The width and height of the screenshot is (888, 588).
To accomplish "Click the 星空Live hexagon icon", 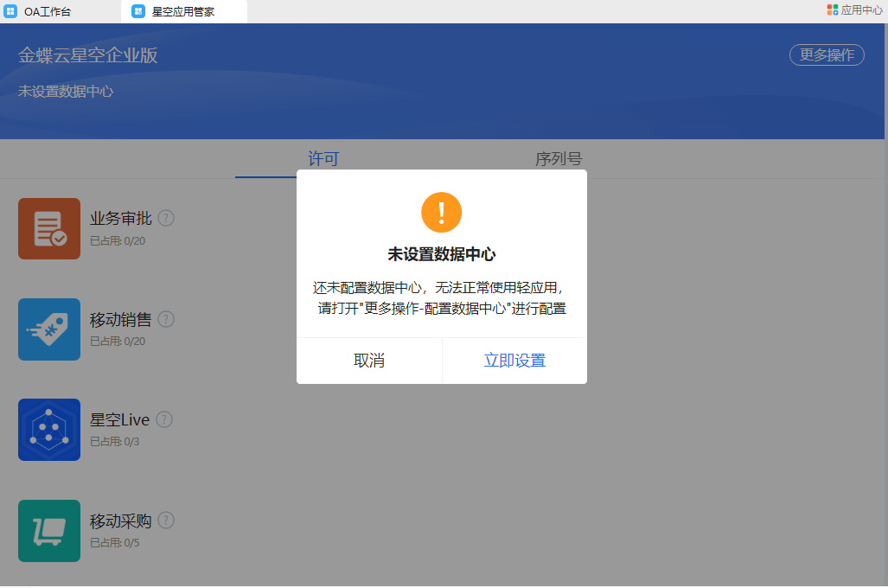I will (49, 430).
